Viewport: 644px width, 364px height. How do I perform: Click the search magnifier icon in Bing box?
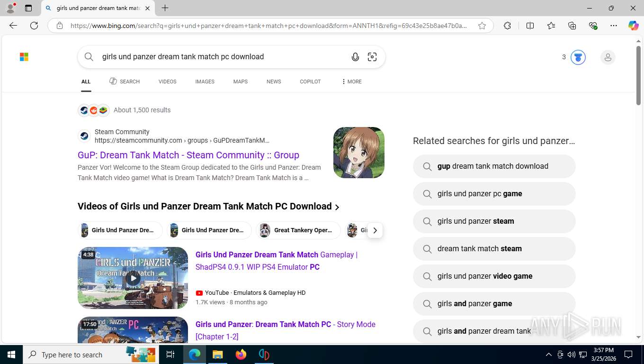click(x=89, y=57)
